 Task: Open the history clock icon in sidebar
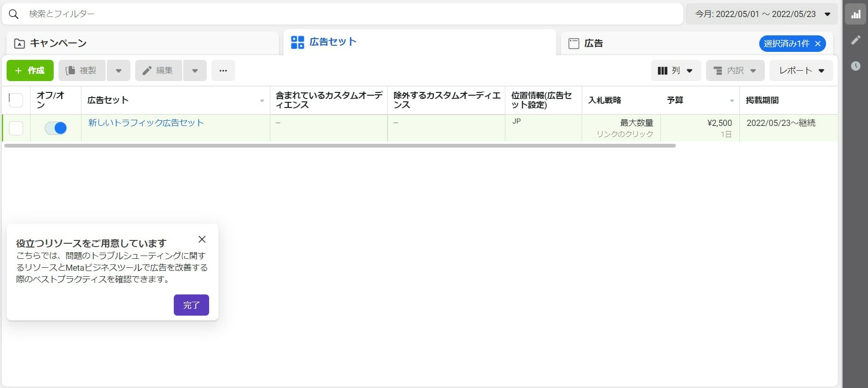[856, 66]
